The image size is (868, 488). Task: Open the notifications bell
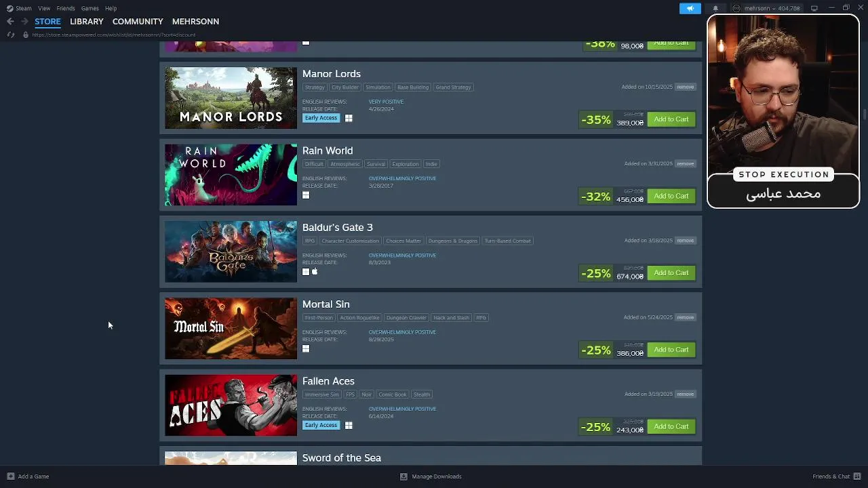715,8
